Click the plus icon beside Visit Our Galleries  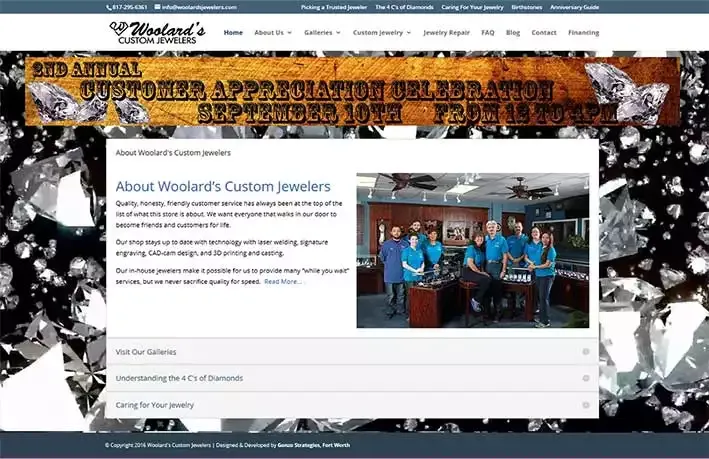coord(585,352)
